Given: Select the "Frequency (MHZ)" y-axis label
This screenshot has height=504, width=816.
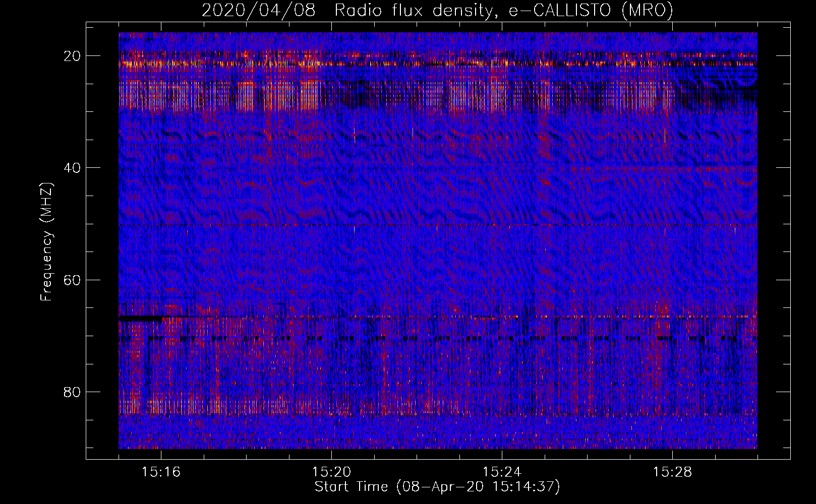Looking at the screenshot, I should click(46, 242).
